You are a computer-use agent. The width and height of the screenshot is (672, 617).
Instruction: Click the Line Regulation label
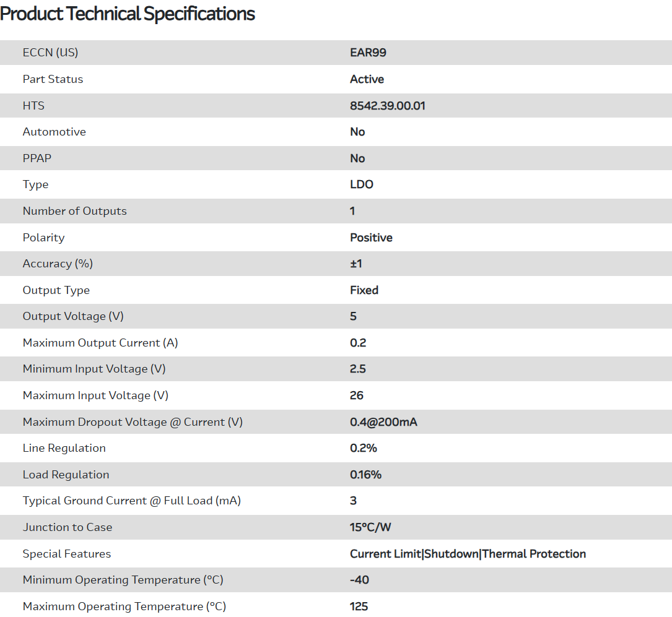click(64, 448)
